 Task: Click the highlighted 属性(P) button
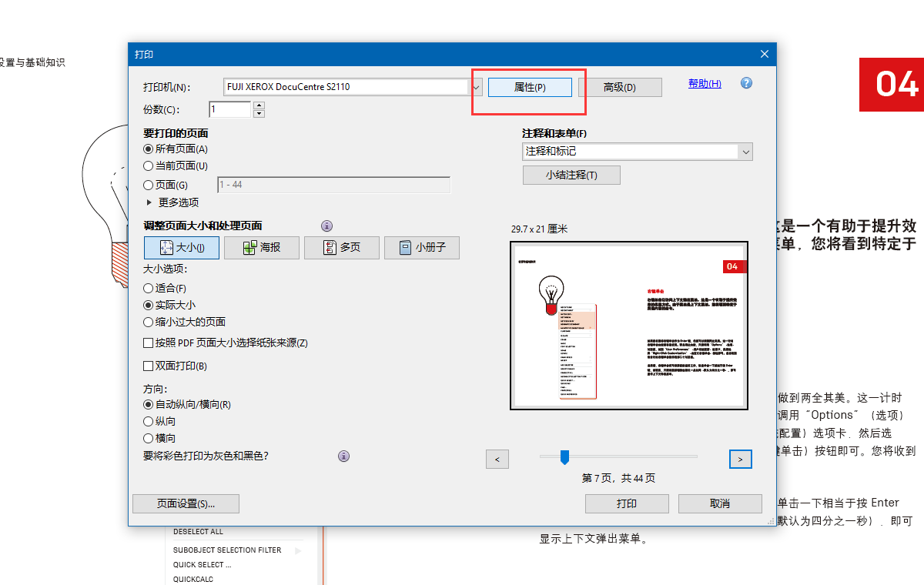click(x=529, y=87)
